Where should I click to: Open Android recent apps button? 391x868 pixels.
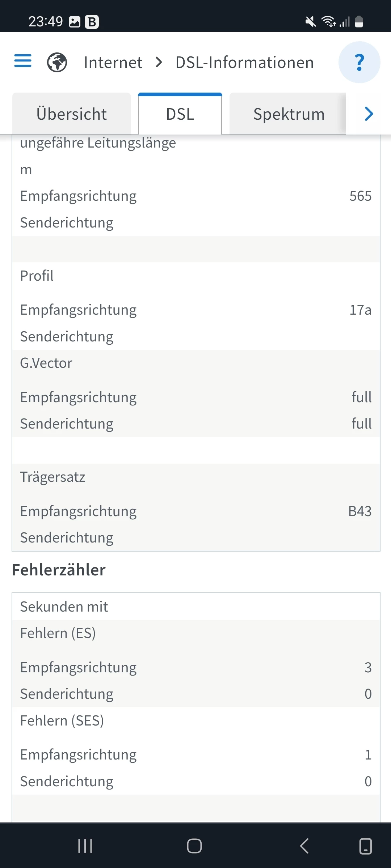85,846
